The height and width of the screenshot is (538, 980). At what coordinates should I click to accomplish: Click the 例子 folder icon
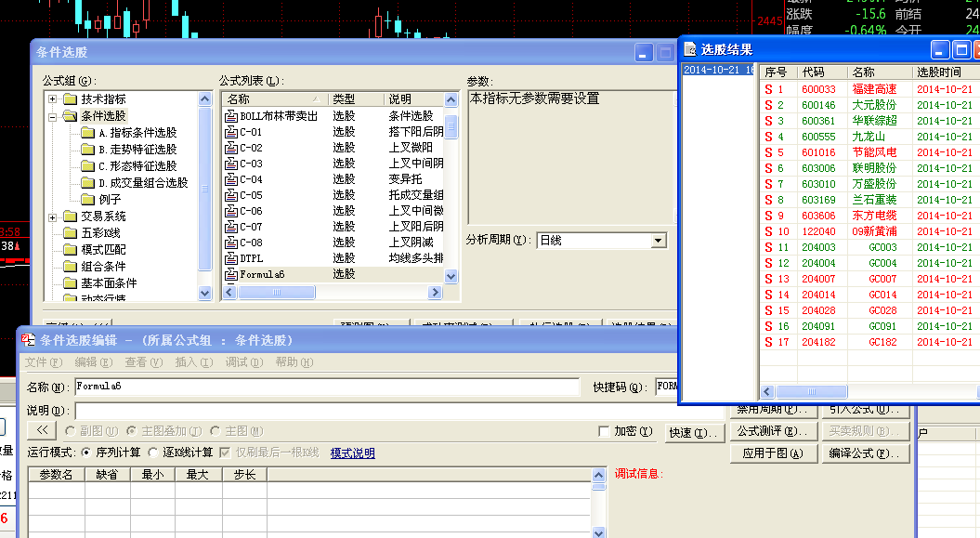[87, 200]
